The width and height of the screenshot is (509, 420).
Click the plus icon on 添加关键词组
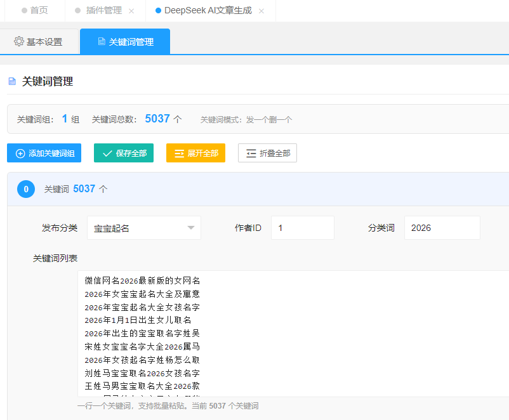(x=20, y=154)
